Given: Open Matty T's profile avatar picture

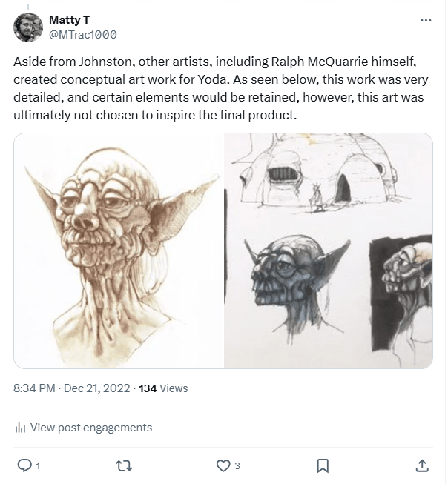Looking at the screenshot, I should point(28,27).
